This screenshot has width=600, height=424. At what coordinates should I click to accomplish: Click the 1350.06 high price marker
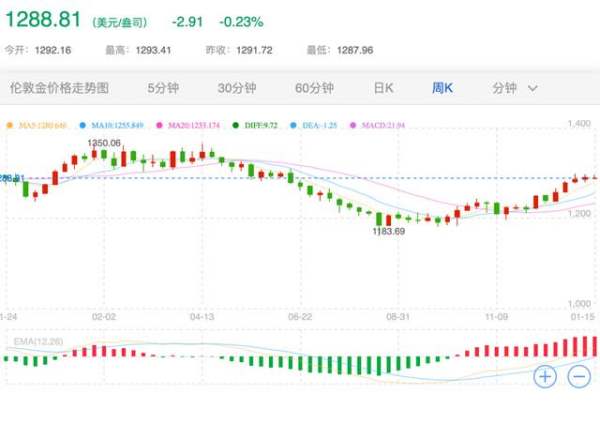click(104, 144)
